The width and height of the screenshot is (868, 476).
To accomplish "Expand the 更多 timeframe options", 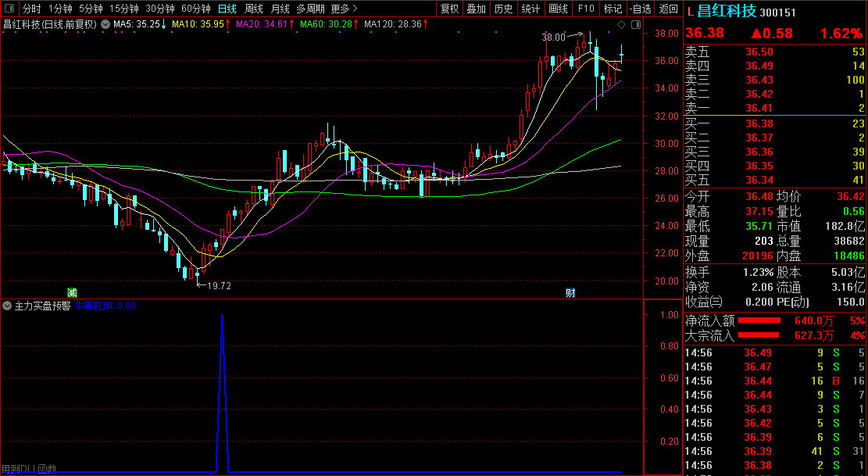I will (344, 9).
